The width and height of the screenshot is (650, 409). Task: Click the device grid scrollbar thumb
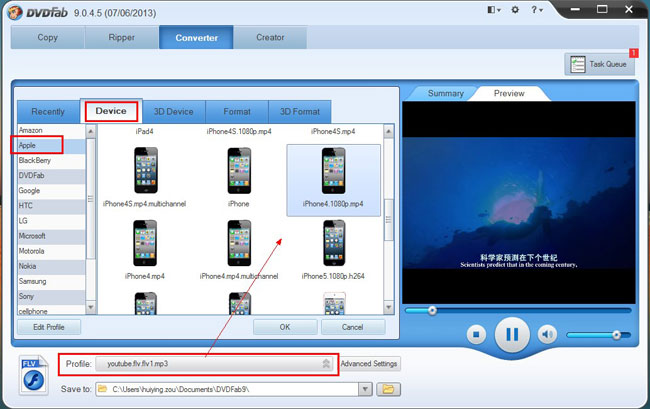[388, 220]
